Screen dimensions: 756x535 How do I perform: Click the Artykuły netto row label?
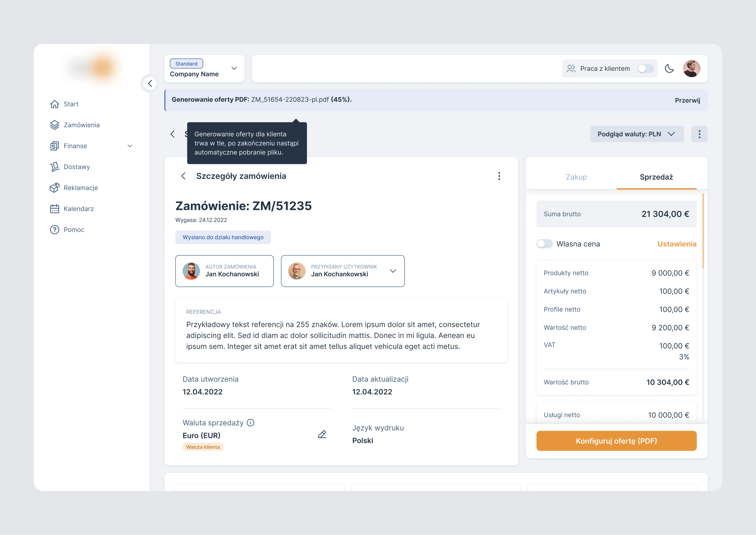pos(565,291)
